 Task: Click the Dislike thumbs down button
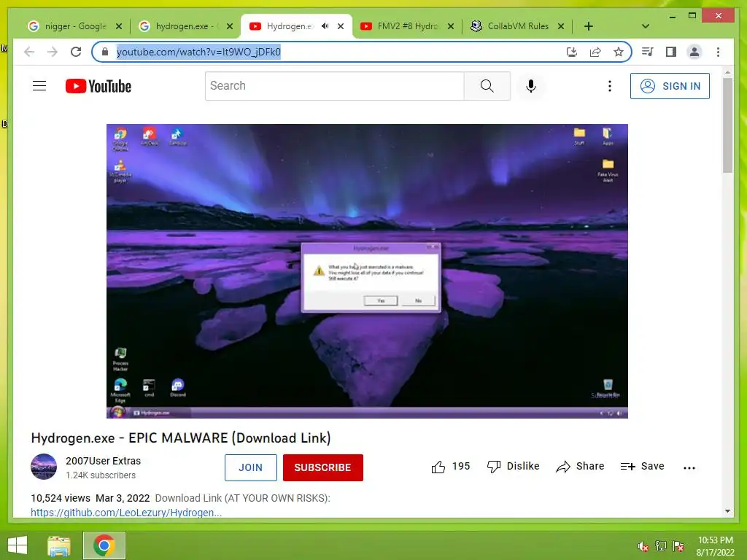click(513, 466)
